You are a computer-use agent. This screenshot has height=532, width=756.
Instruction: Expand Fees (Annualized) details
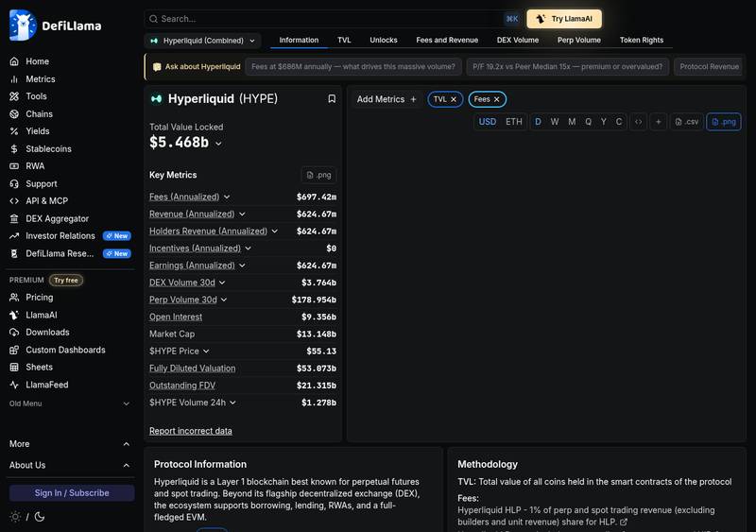pos(227,197)
